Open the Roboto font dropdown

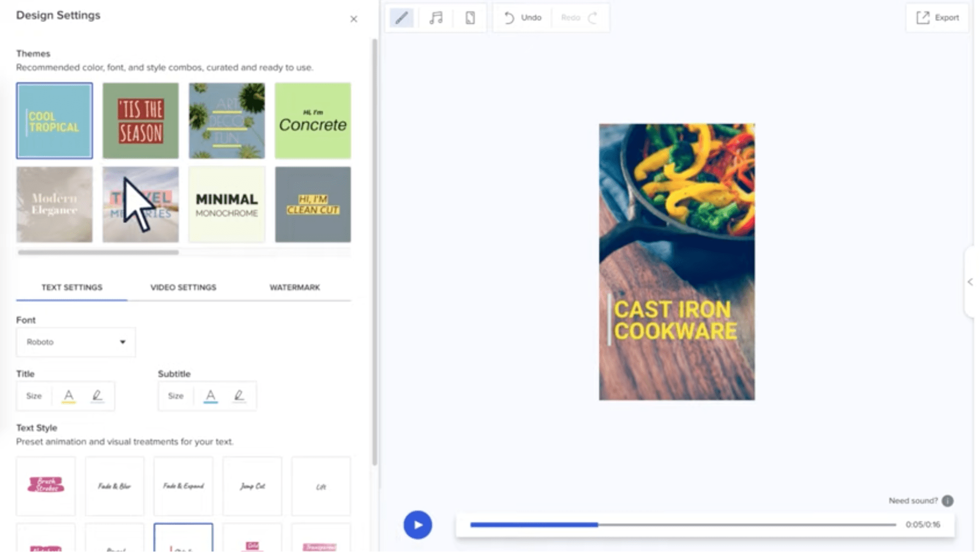(76, 342)
